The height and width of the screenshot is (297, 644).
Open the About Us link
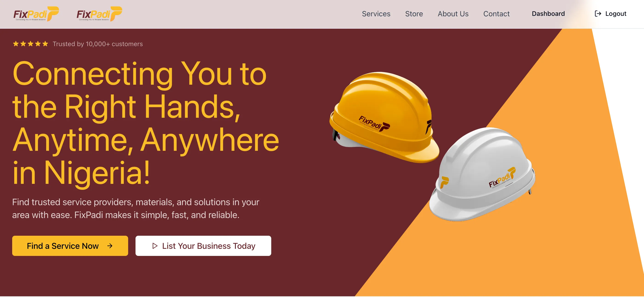click(x=453, y=14)
